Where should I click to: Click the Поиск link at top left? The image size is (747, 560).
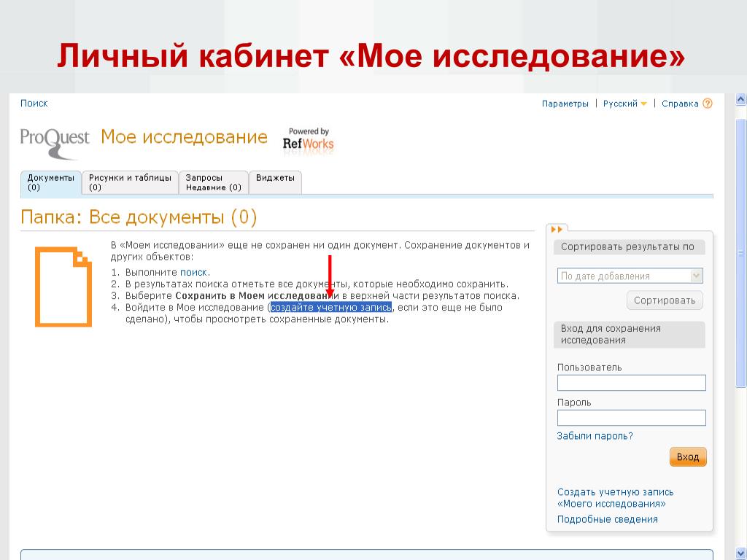(x=34, y=104)
